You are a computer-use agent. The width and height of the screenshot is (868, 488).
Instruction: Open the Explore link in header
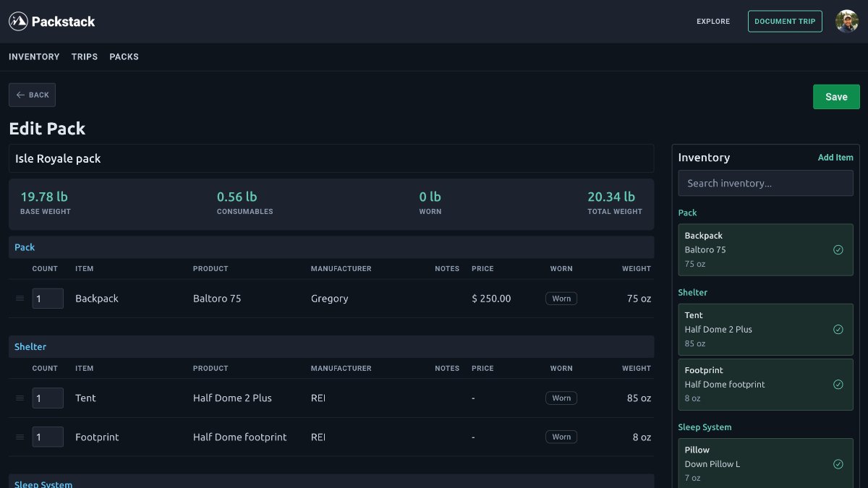(713, 22)
